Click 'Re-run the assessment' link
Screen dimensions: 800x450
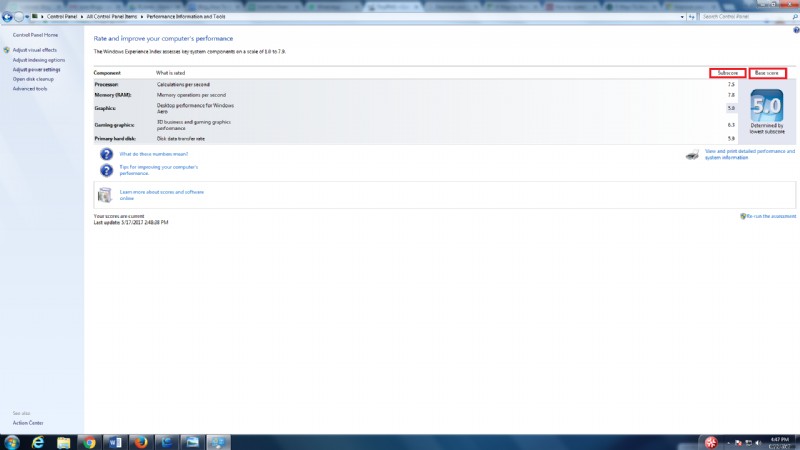click(771, 216)
